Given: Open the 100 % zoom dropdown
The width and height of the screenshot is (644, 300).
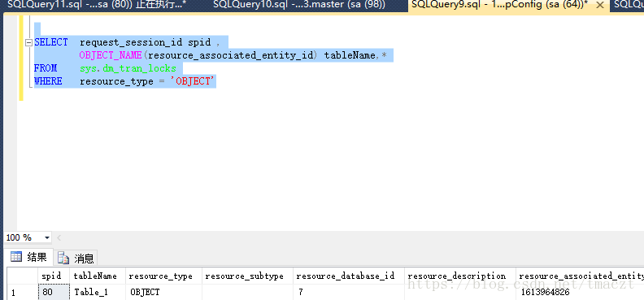Looking at the screenshot, I should point(47,237).
